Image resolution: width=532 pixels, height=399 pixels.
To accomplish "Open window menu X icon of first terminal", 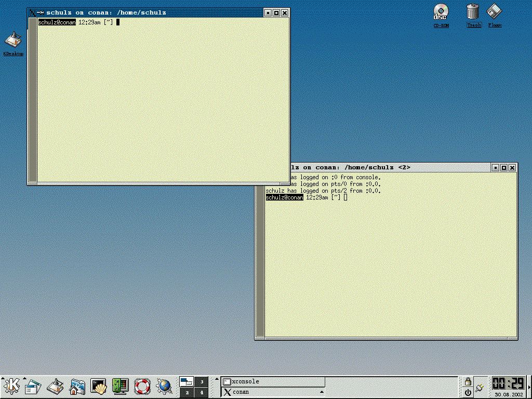I will tap(32, 12).
